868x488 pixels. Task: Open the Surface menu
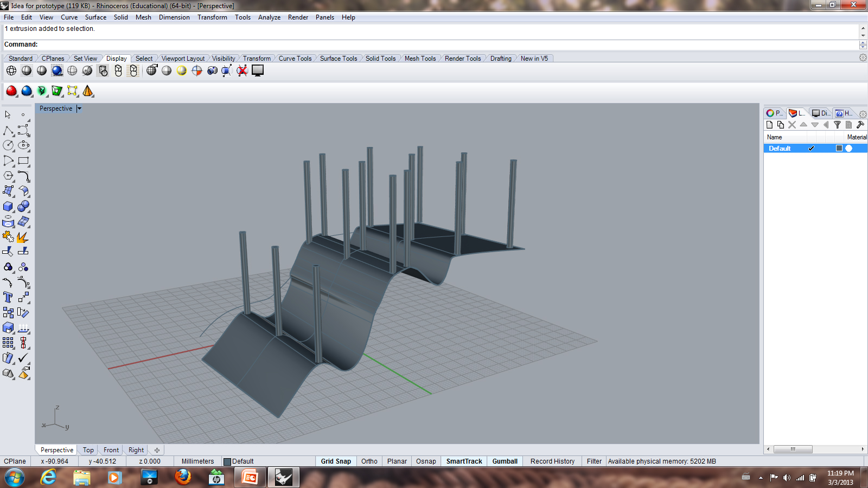point(95,17)
